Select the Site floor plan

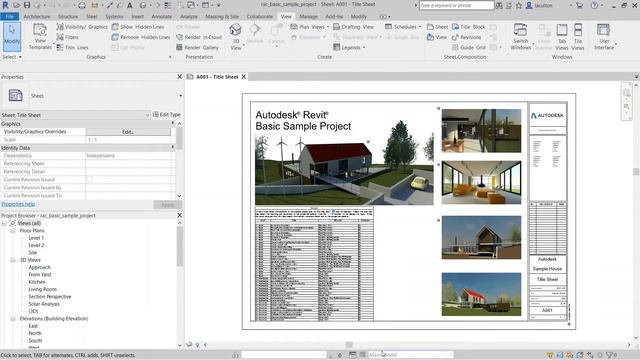[33, 252]
